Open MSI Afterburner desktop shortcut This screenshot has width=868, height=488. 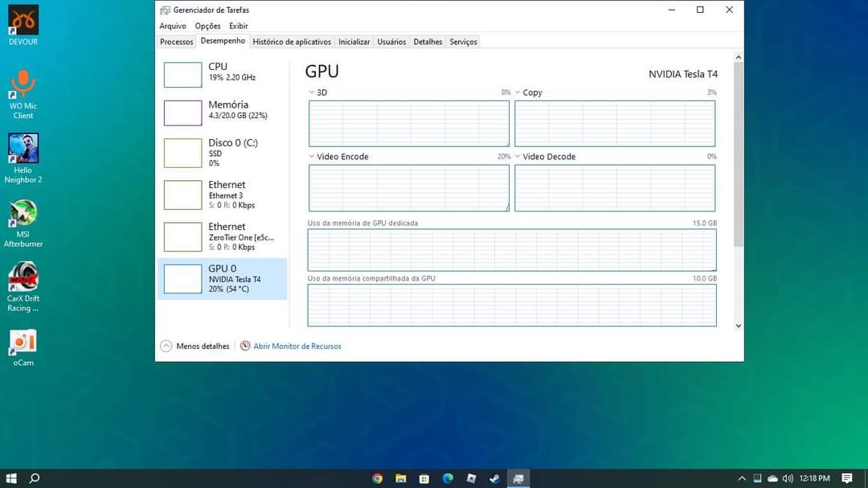(23, 214)
